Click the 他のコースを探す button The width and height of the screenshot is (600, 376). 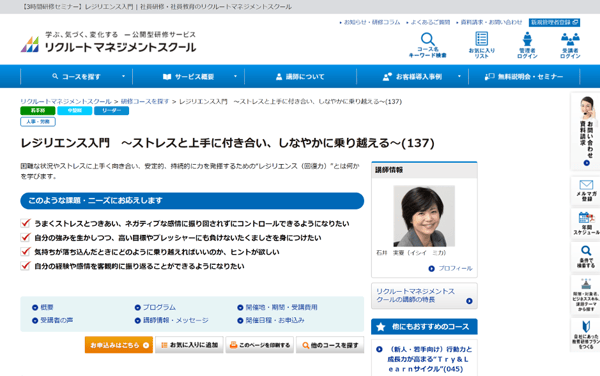(330, 345)
